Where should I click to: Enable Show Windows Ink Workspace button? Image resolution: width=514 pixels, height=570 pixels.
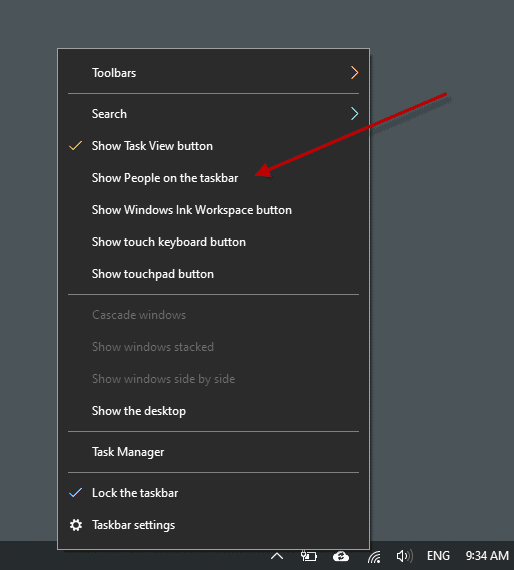click(x=213, y=210)
